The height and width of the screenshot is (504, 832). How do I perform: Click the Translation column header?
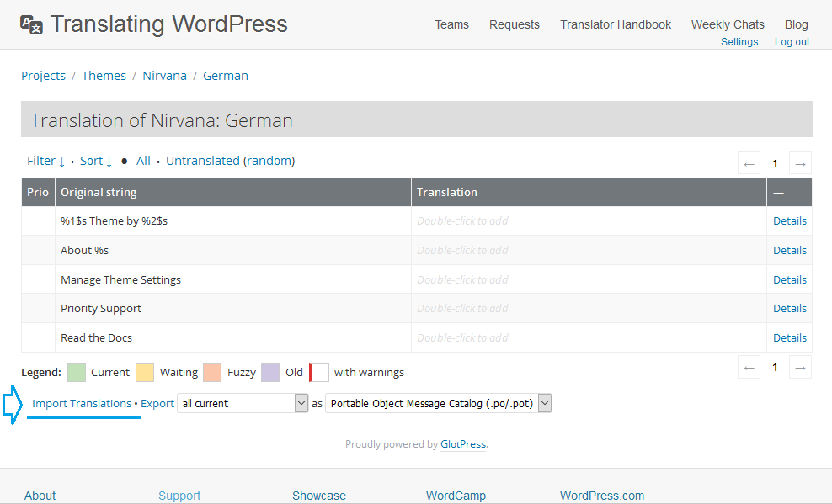589,192
